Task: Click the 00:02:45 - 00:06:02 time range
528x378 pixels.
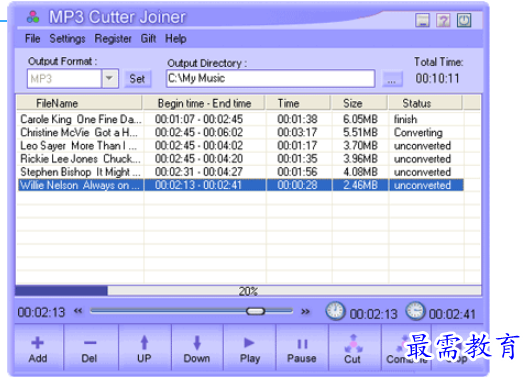Action: click(x=199, y=132)
